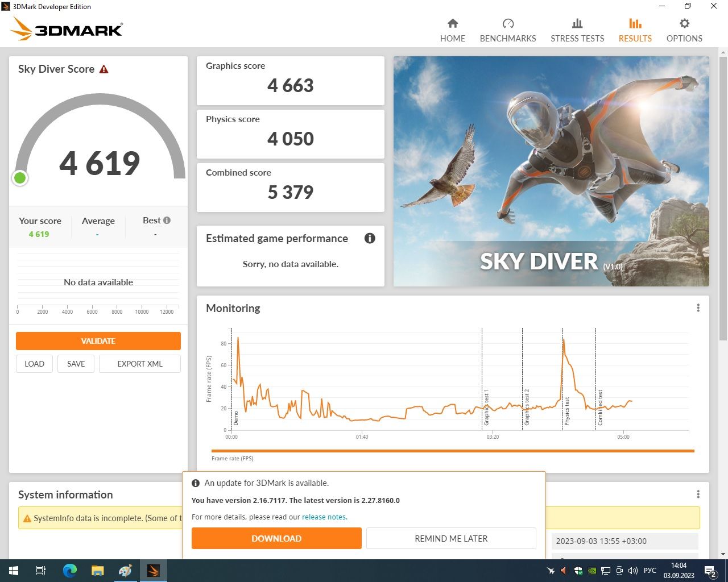Click the EXPORT XML button
This screenshot has height=582, width=728.
pos(140,364)
